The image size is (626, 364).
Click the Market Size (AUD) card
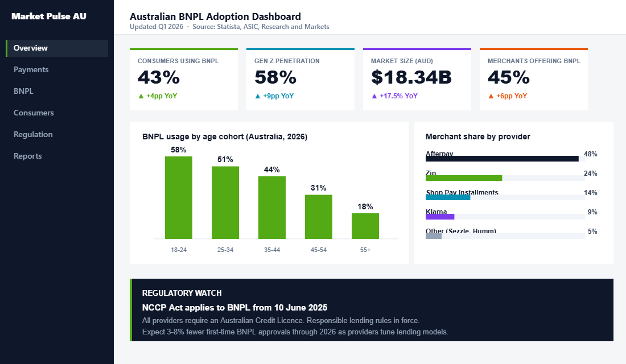pyautogui.click(x=417, y=78)
